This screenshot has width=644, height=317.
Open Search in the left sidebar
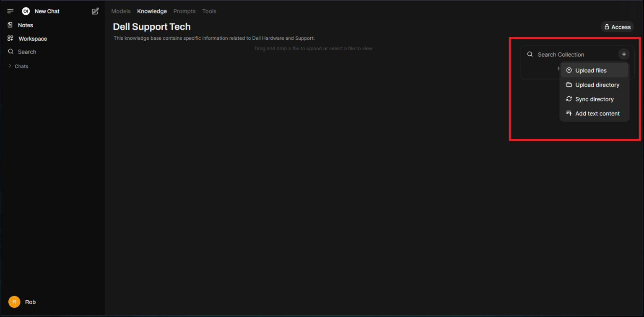(x=27, y=52)
